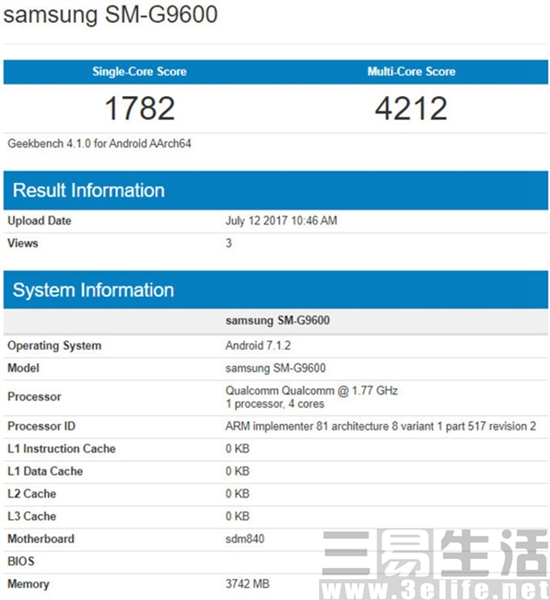Select the '3742 MB' memory value
The height and width of the screenshot is (600, 550).
(247, 584)
